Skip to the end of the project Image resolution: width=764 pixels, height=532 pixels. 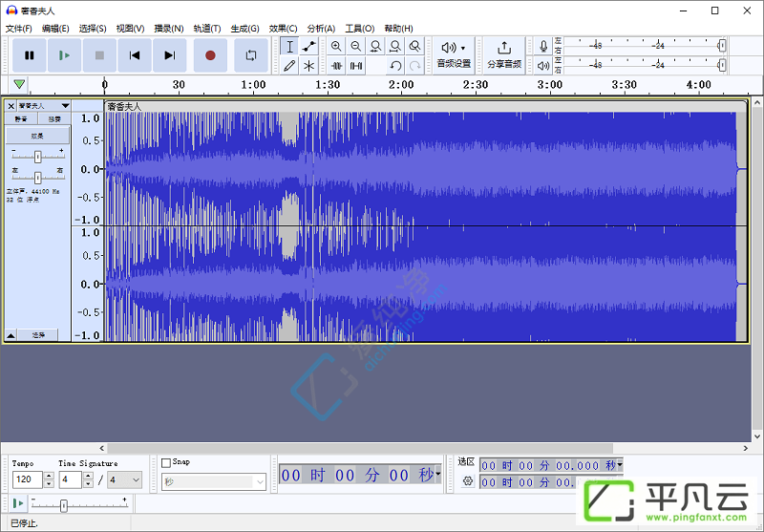[170, 55]
